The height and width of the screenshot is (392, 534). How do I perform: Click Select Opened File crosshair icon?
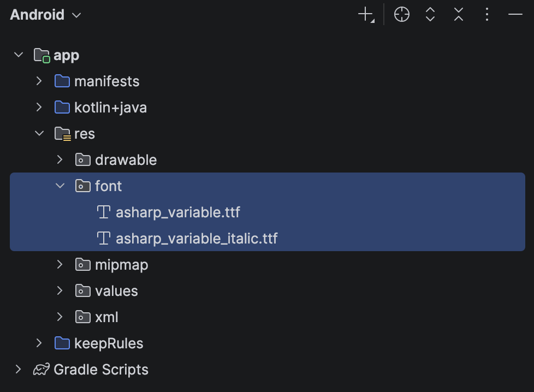401,15
